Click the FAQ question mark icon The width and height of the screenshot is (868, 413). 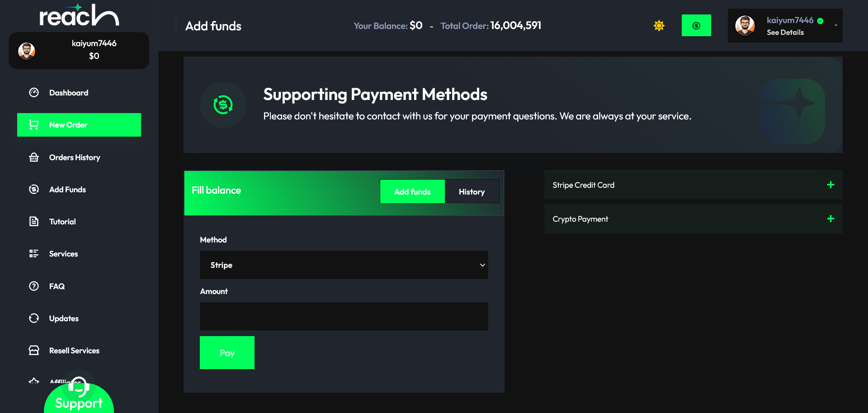(34, 286)
